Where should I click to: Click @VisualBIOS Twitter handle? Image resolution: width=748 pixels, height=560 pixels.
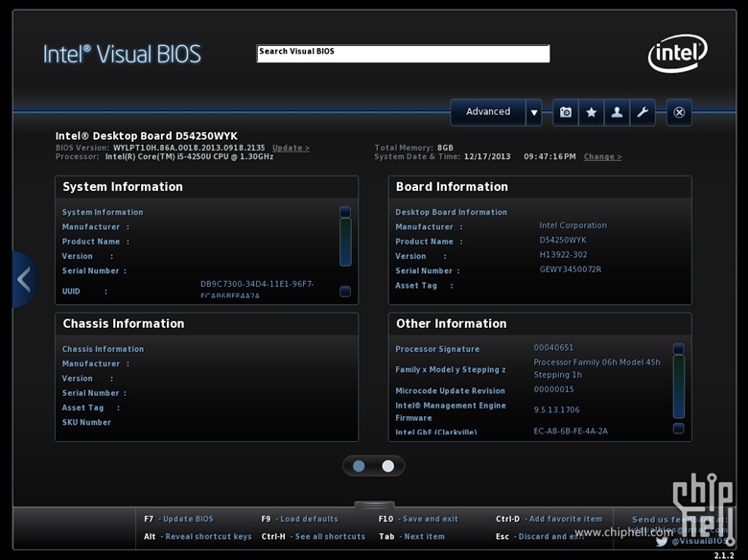(x=699, y=542)
